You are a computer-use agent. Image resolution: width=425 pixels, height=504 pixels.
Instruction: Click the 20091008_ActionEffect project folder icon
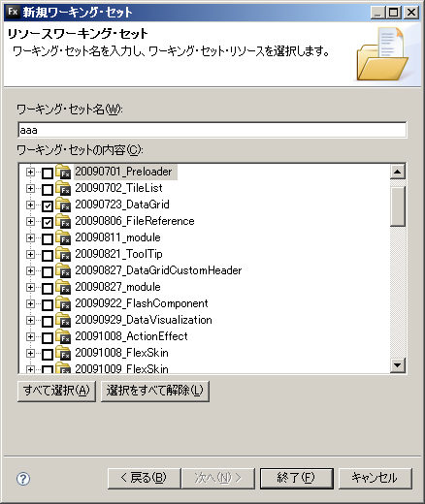[x=63, y=336]
